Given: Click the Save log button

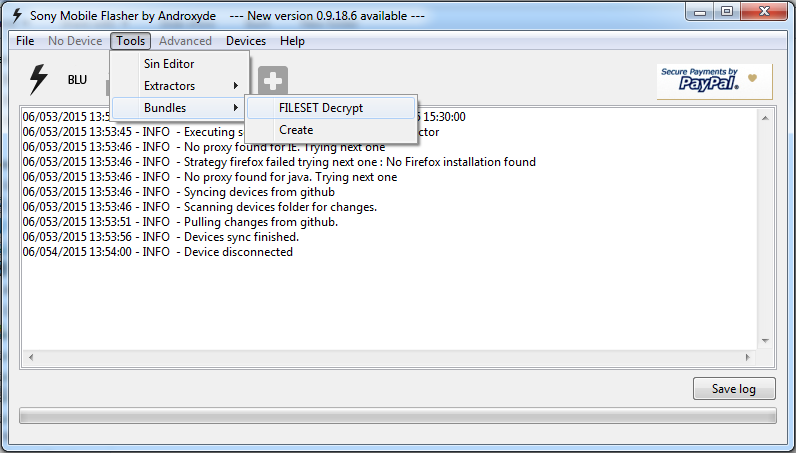Looking at the screenshot, I should pyautogui.click(x=734, y=389).
